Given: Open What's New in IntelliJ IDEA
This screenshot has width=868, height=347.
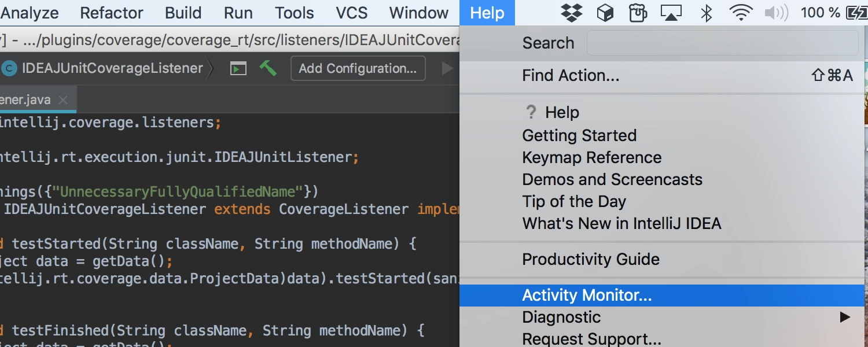Looking at the screenshot, I should click(662, 223).
